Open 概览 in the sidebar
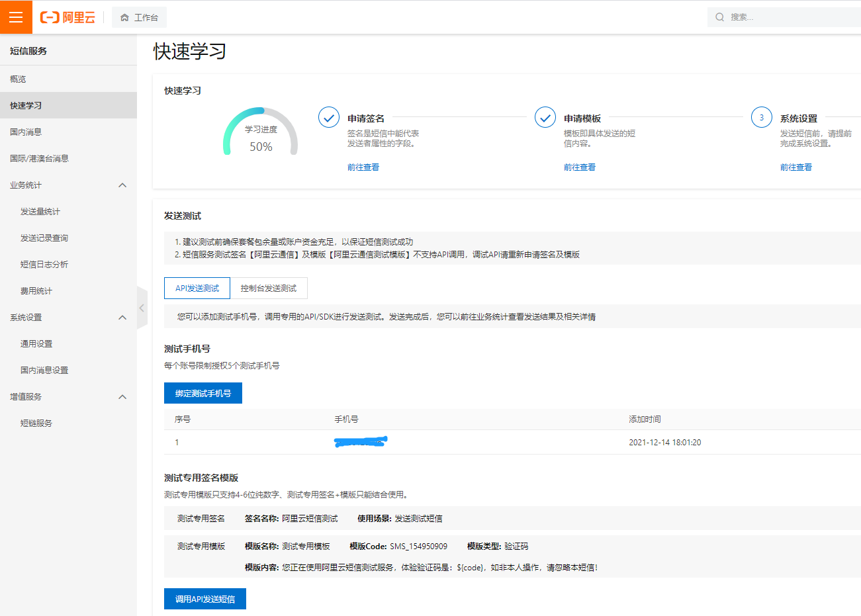This screenshot has width=861, height=616. click(x=68, y=79)
